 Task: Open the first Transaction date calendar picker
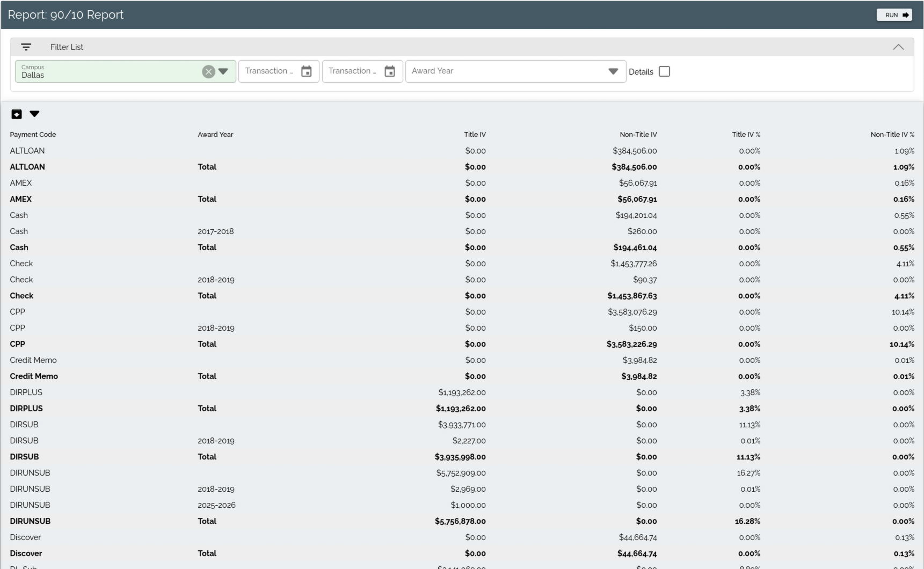[x=306, y=71]
